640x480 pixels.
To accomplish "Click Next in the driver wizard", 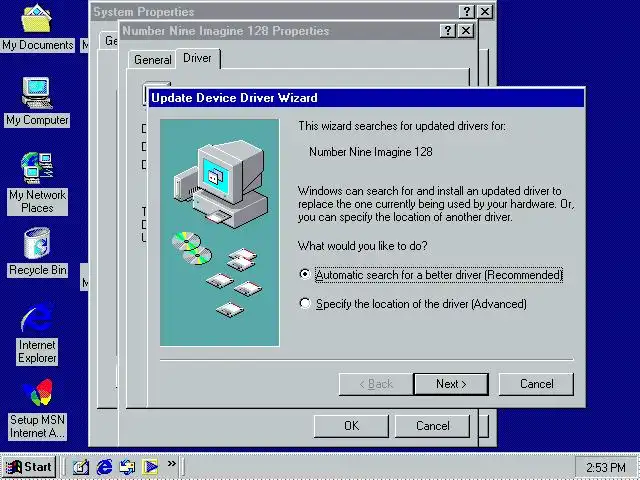I will [451, 384].
